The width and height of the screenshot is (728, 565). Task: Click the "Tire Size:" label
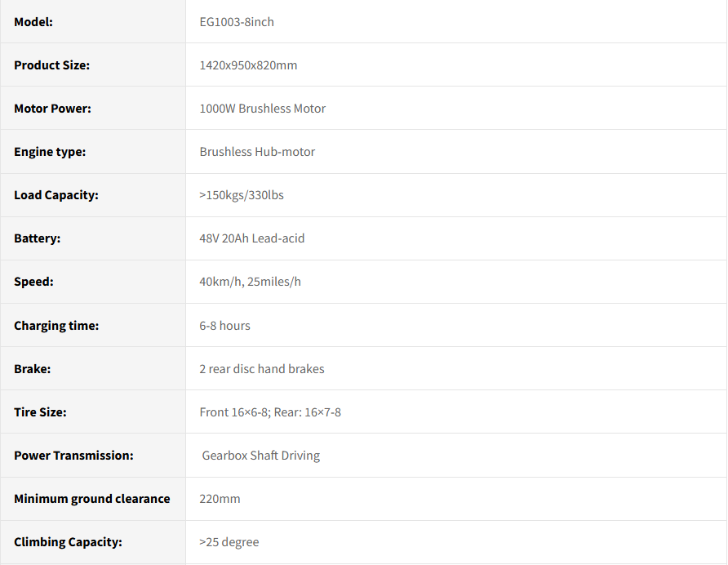[x=40, y=412]
